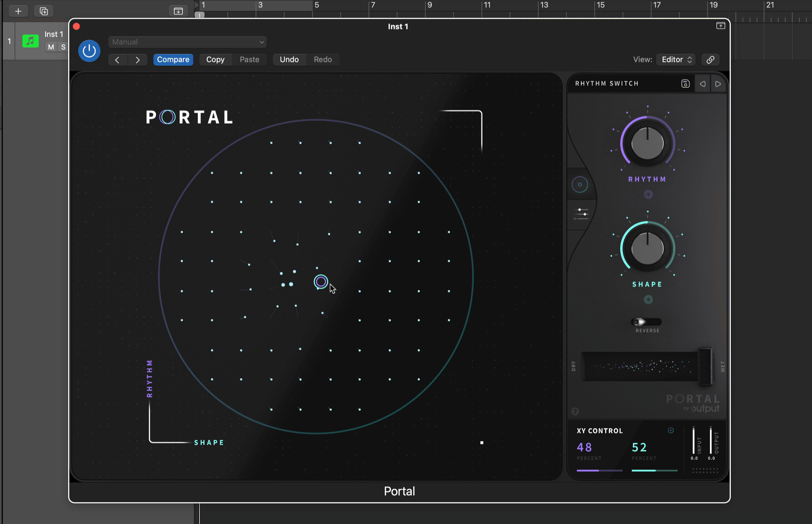Open the advanced sliders panel icon

pyautogui.click(x=581, y=214)
